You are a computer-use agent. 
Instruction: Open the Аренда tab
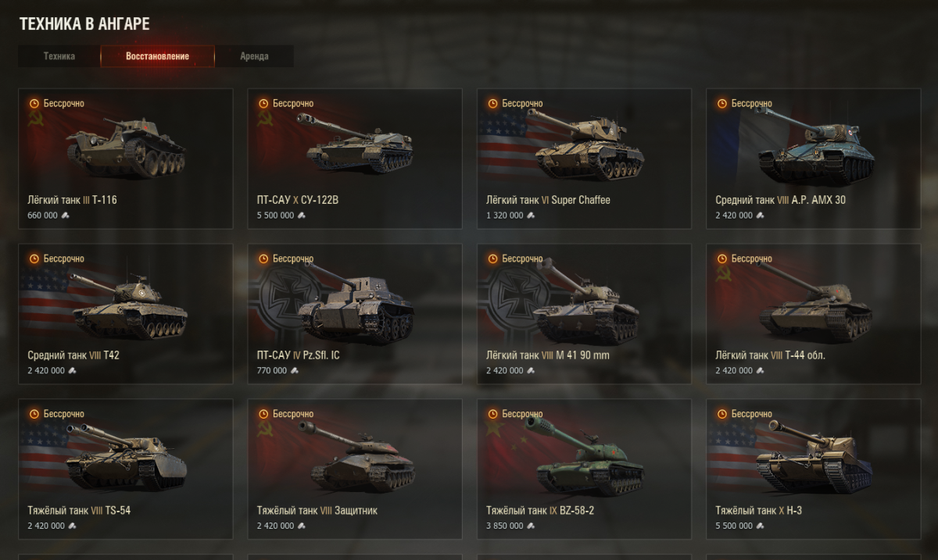[254, 56]
